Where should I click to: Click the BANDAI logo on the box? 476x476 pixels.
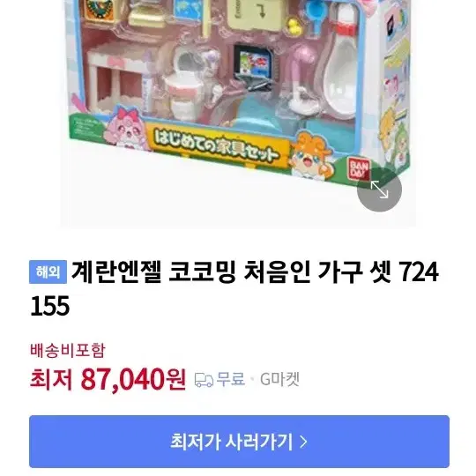click(x=359, y=169)
